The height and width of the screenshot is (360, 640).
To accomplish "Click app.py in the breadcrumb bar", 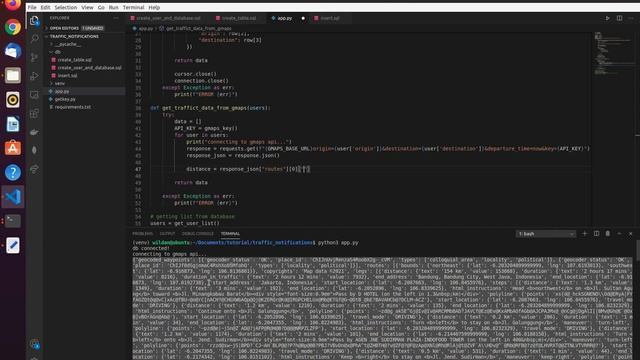I will (145, 29).
